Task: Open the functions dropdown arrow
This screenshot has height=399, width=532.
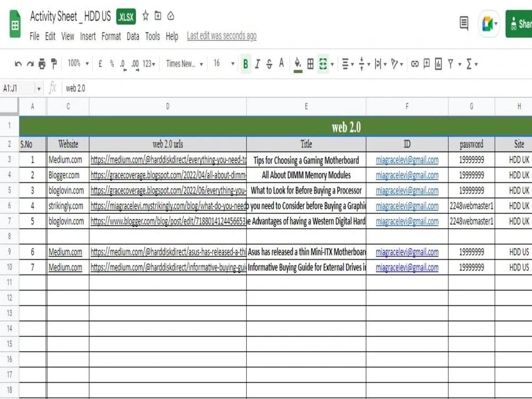Action: point(476,64)
